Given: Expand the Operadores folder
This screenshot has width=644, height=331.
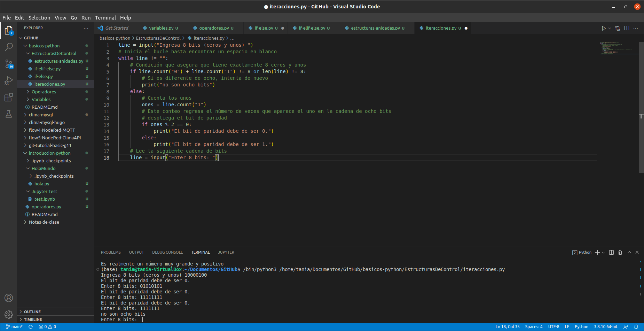Looking at the screenshot, I should (x=56, y=92).
